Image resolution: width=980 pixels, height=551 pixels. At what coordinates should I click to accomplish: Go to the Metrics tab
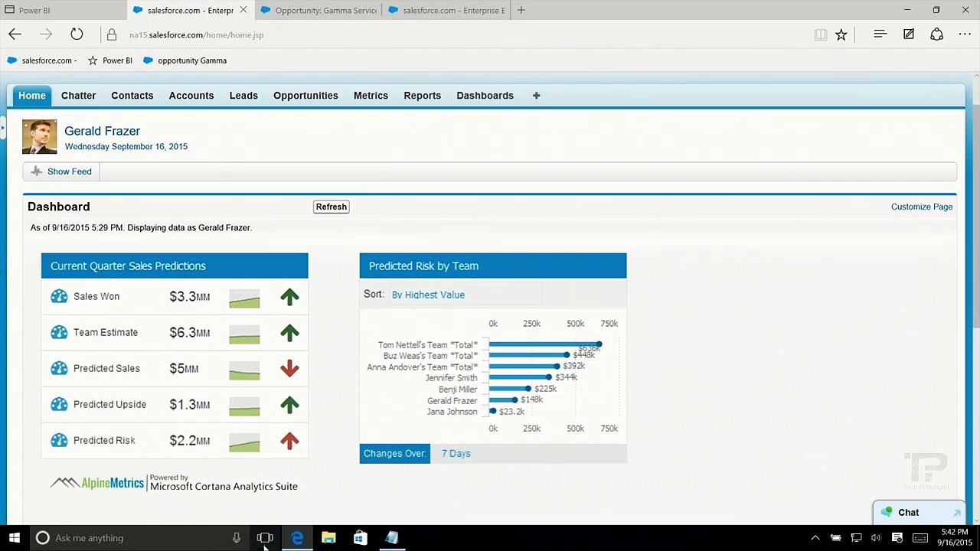(x=371, y=96)
